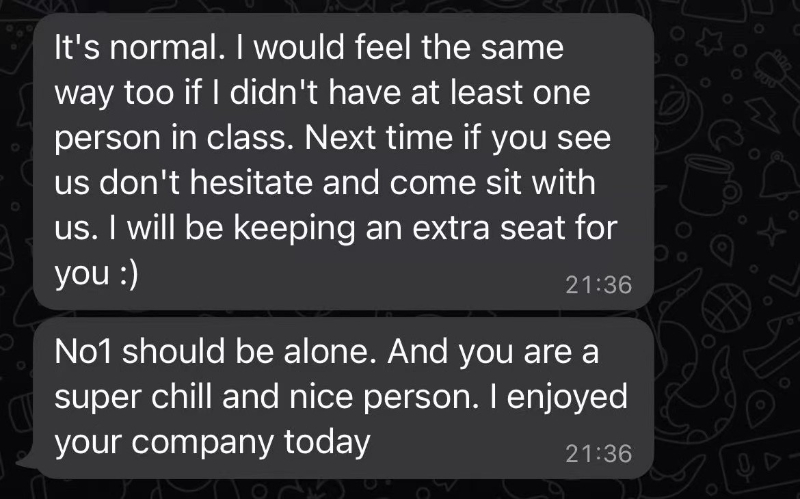Click the word "No1" in the second message

88,353
